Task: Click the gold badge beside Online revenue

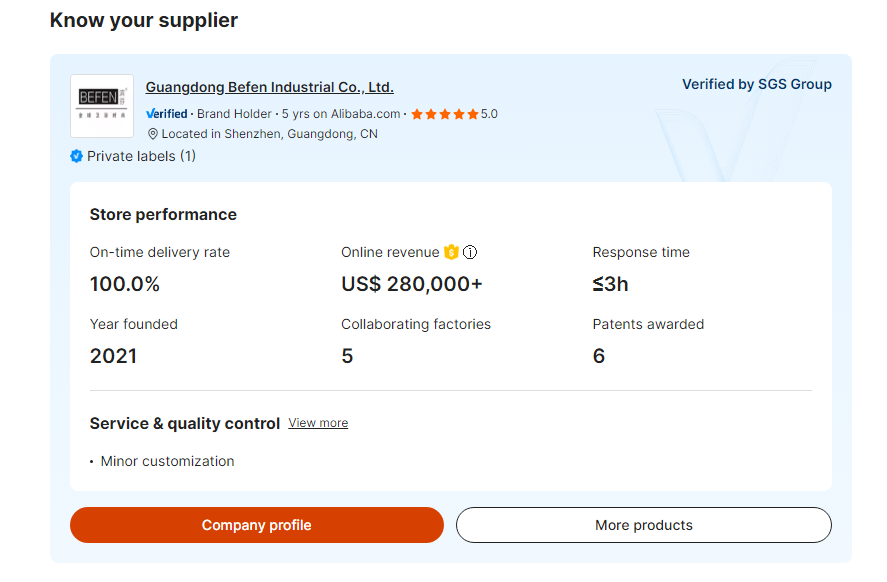Action: (x=451, y=252)
